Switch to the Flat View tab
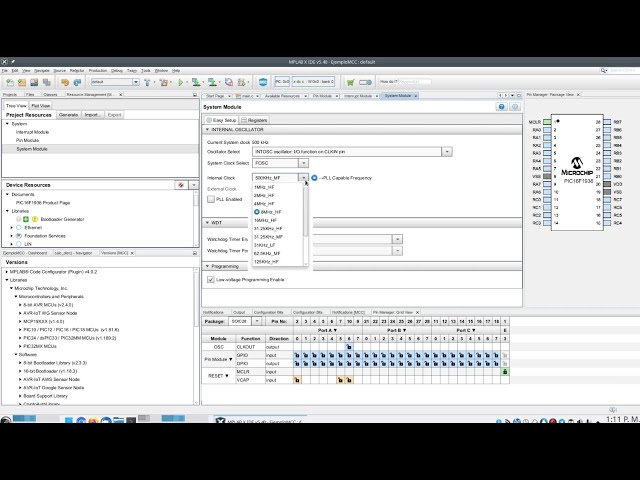Viewport: 640px width, 480px height. 40,106
